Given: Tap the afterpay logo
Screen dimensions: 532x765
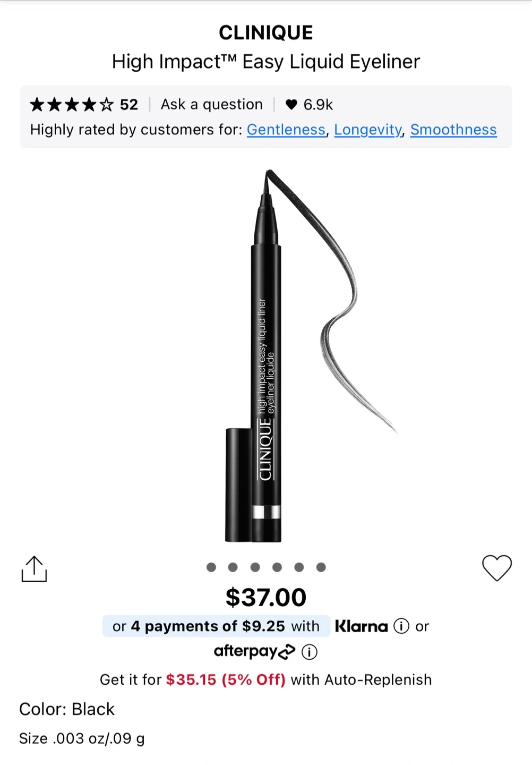Looking at the screenshot, I should point(254,651).
